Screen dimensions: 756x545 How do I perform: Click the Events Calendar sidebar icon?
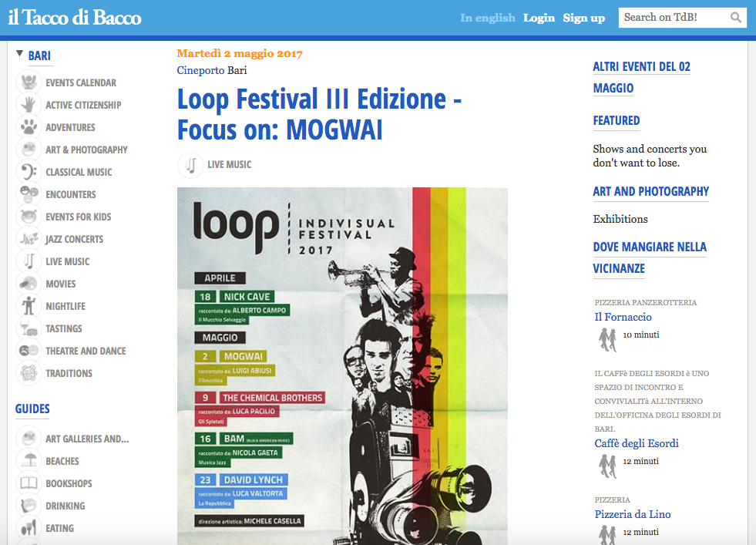[x=29, y=82]
